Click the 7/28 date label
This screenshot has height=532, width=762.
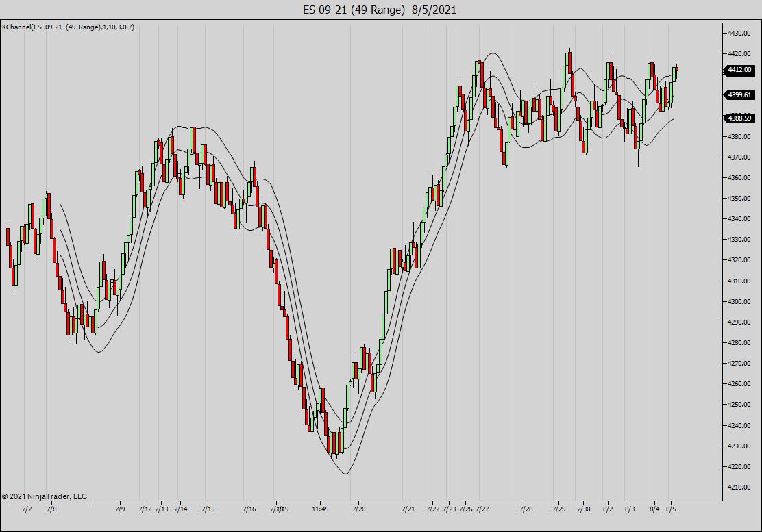click(x=526, y=509)
